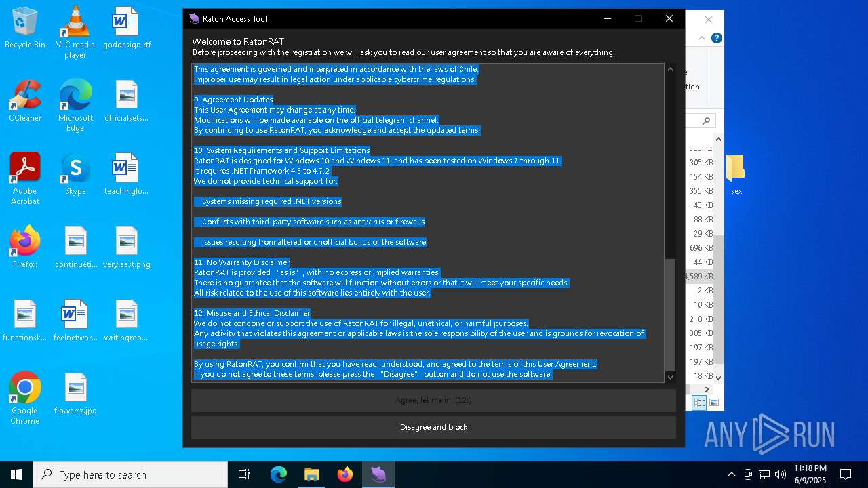Select flowersz.jpg on the desktop
Image resolution: width=868 pixels, height=488 pixels.
[75, 394]
